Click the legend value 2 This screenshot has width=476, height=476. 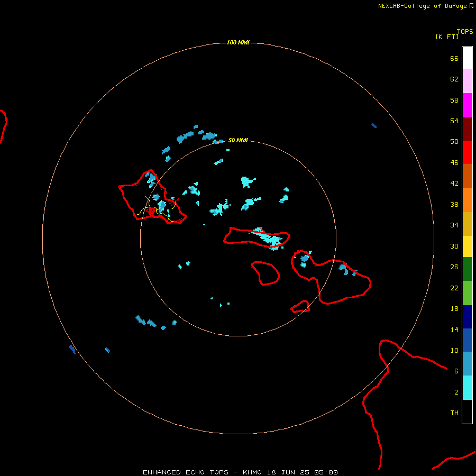(456, 392)
